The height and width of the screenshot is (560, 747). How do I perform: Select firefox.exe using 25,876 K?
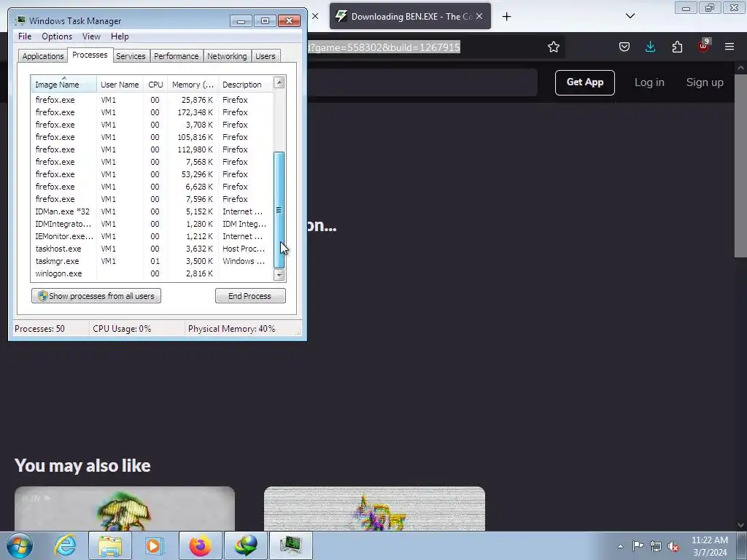click(x=152, y=100)
